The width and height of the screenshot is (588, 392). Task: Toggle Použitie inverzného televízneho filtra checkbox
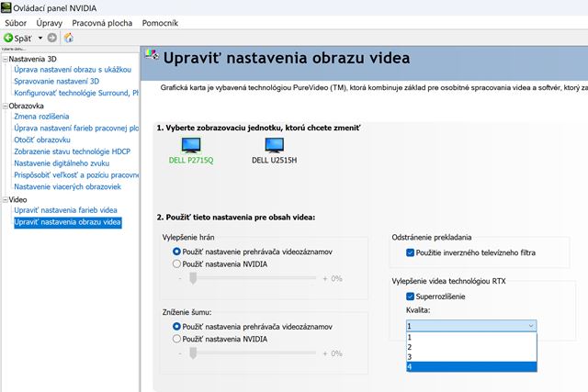point(411,252)
